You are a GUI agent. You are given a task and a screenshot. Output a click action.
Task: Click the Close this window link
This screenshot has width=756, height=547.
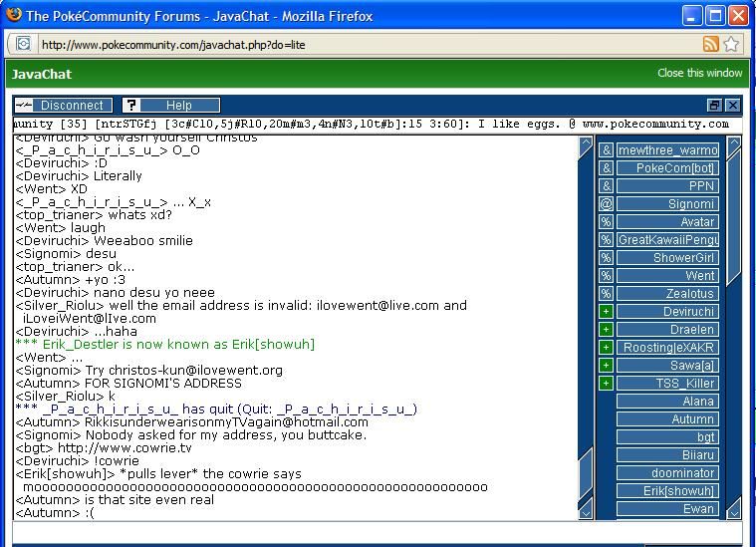pyautogui.click(x=699, y=73)
